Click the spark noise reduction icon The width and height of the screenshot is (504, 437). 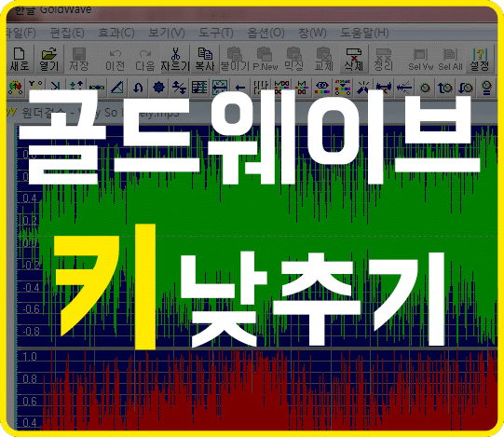pos(363,88)
